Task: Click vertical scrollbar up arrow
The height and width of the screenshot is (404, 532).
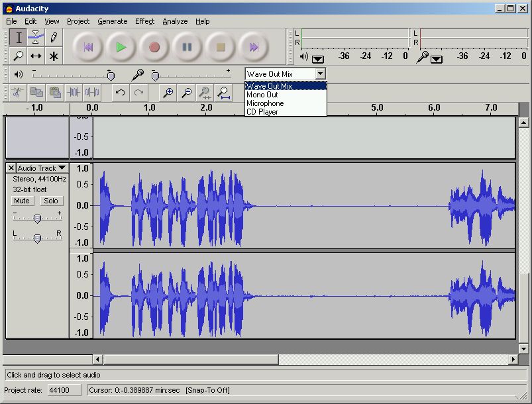Action: [523, 123]
